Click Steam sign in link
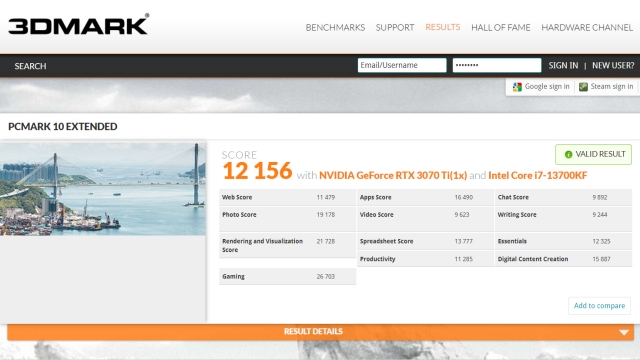This screenshot has width=640, height=360. click(x=612, y=87)
